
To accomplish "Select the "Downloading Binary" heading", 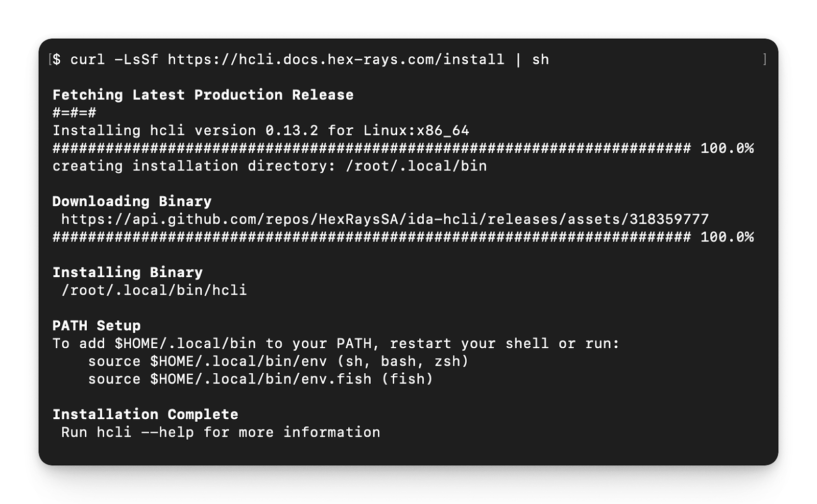I will pos(132,202).
